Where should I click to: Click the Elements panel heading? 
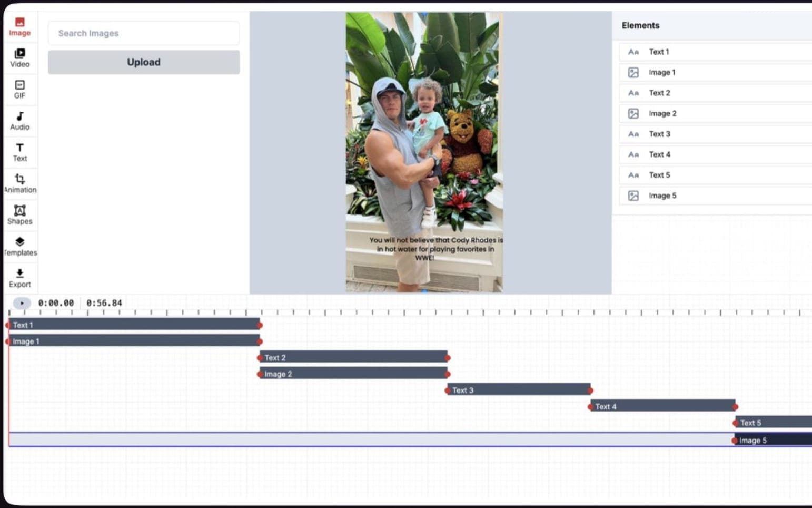(640, 25)
